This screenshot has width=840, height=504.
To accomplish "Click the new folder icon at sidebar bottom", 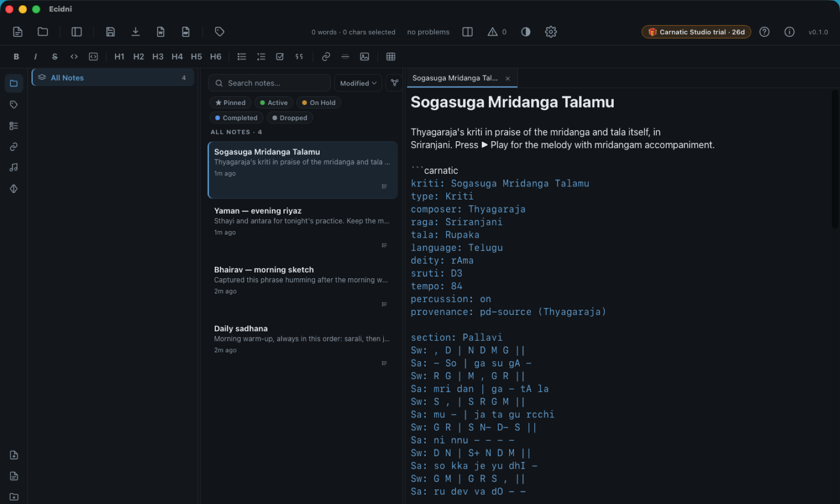I will coord(14,497).
